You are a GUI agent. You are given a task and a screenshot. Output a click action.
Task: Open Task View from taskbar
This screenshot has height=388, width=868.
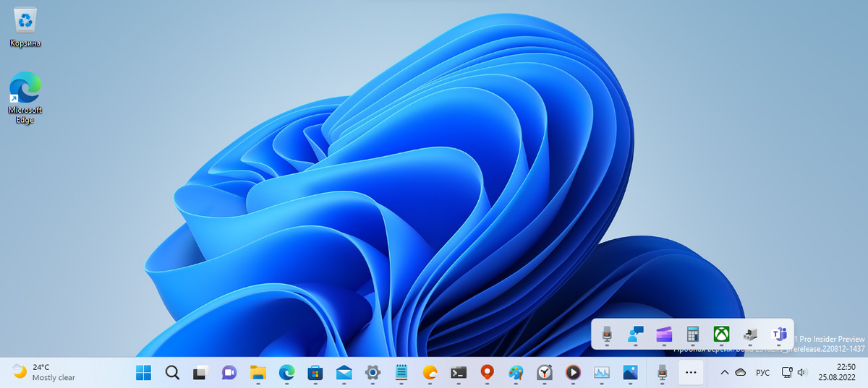200,373
